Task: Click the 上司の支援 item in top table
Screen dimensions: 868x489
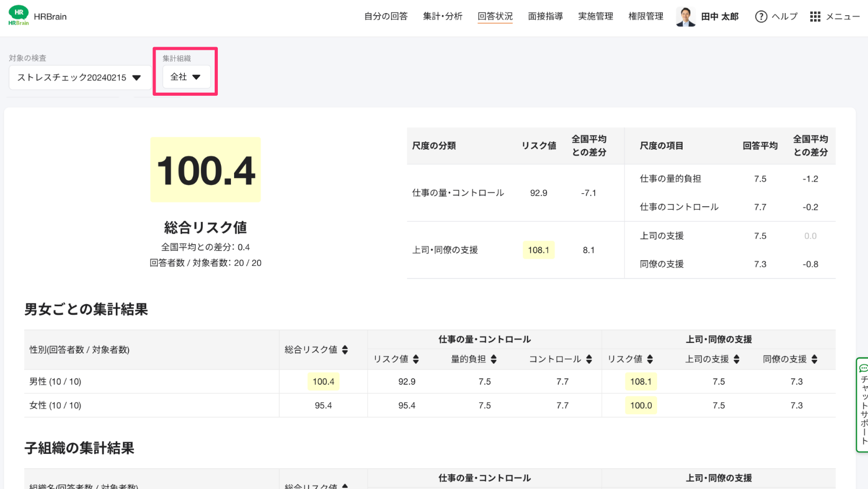Action: (662, 236)
